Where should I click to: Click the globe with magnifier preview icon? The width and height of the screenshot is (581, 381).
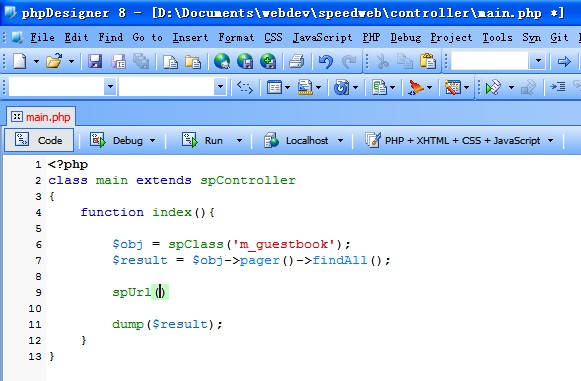(222, 61)
